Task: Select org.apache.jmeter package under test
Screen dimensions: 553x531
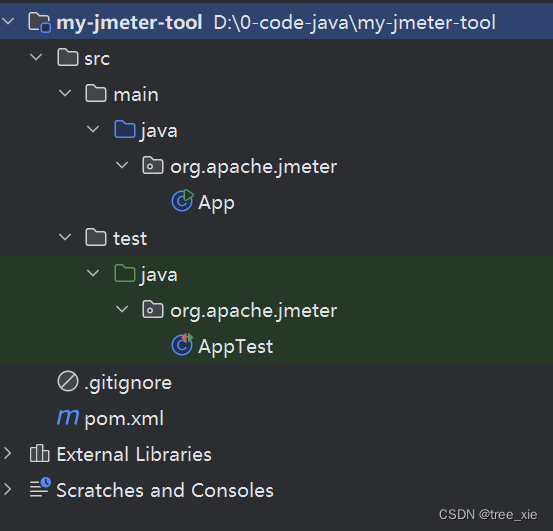Action: (254, 311)
